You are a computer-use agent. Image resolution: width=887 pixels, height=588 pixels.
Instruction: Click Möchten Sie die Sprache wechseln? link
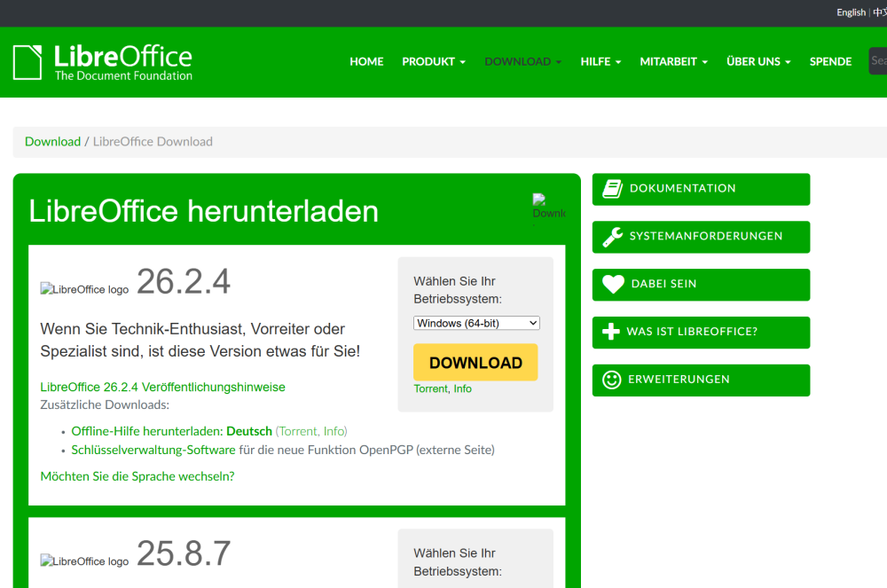[137, 476]
